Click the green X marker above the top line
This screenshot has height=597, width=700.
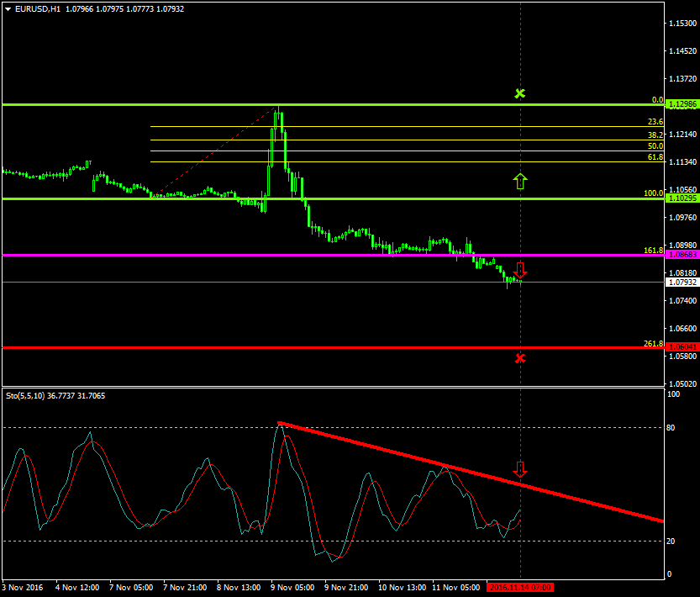tap(520, 93)
